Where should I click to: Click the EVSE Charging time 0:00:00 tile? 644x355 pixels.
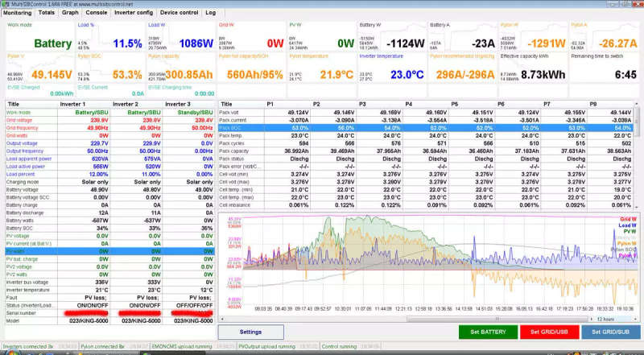[x=180, y=90]
